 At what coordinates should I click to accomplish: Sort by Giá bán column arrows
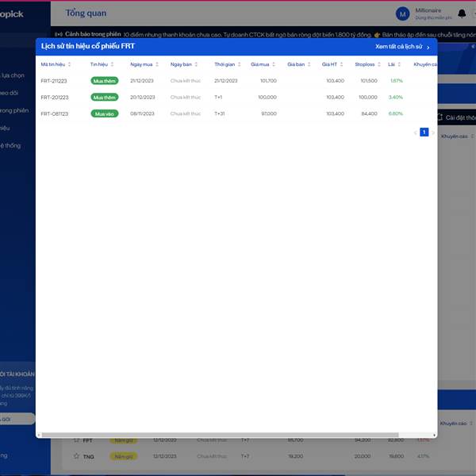(309, 64)
